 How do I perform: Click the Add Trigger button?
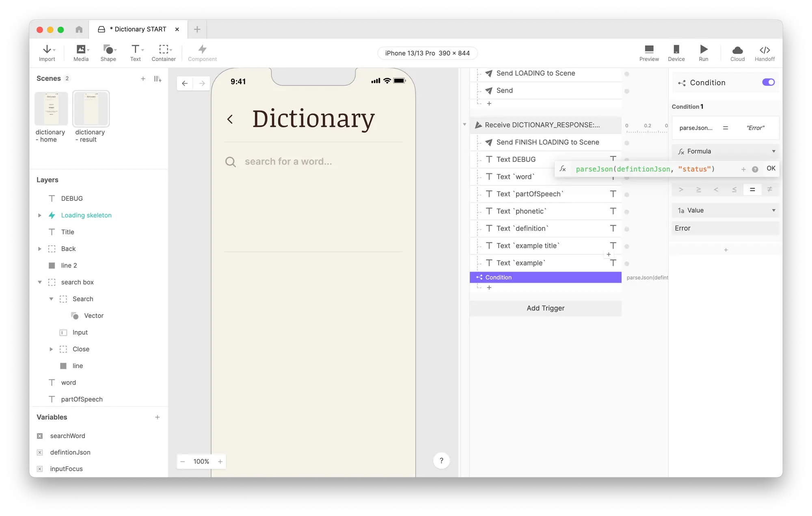tap(545, 308)
